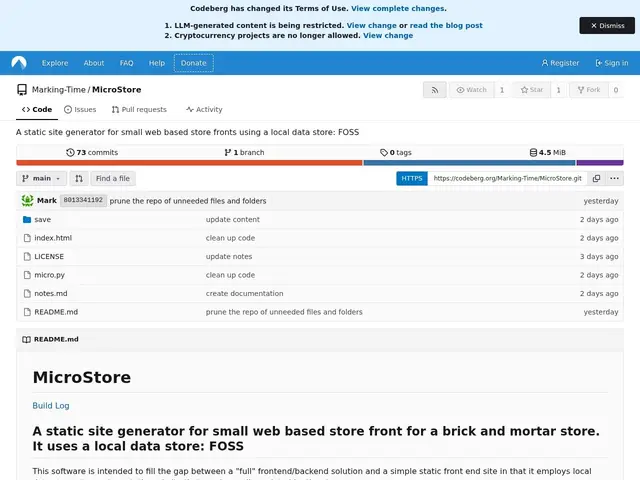Click the watchers count 1

502,90
